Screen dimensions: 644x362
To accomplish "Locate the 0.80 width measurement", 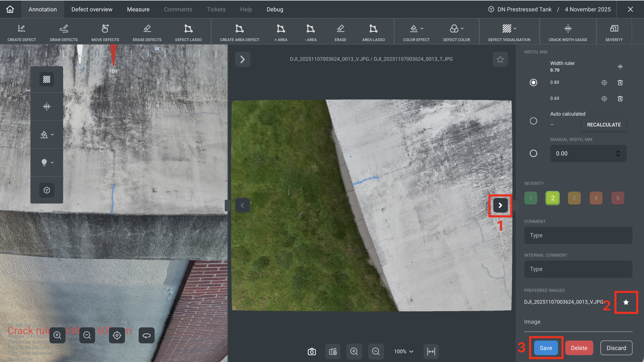I will tap(604, 82).
